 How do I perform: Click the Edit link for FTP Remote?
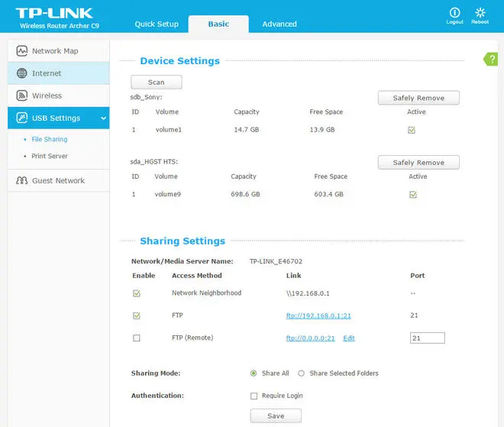[349, 338]
